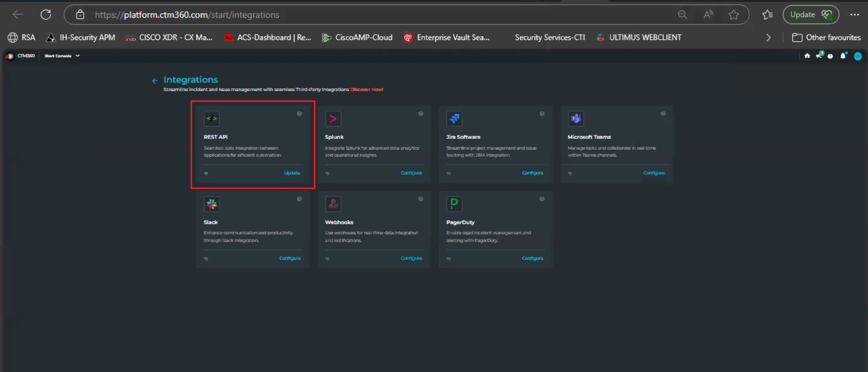
Task: Click the PagerDuty connection status icon
Action: pyautogui.click(x=449, y=258)
